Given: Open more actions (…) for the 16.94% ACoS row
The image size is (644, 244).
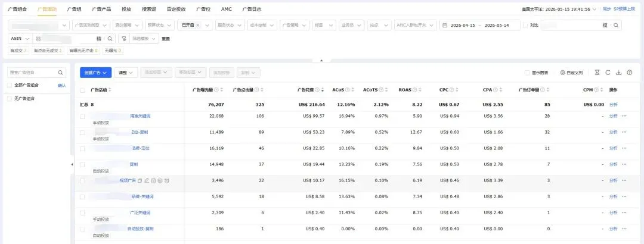Looking at the screenshot, I should tap(624, 116).
